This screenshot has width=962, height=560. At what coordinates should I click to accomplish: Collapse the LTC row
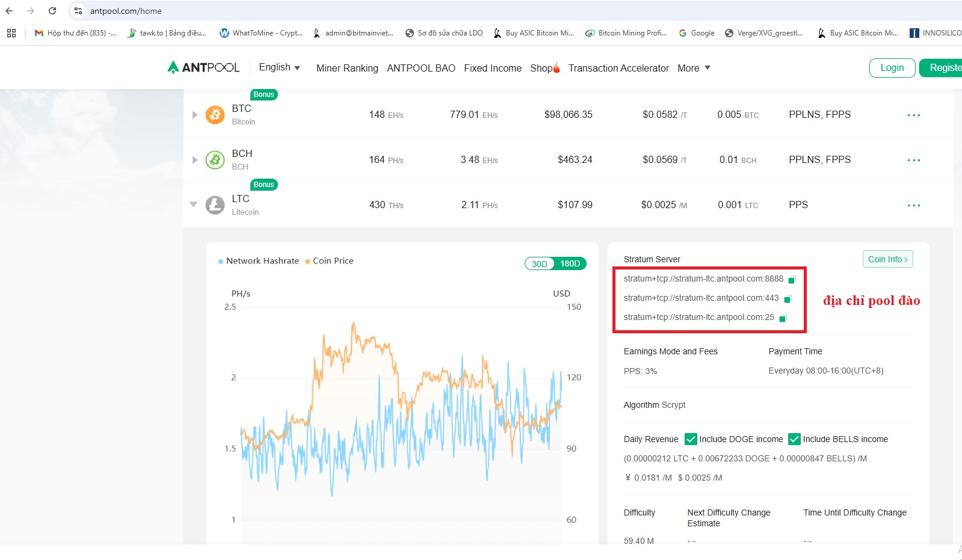click(x=194, y=205)
